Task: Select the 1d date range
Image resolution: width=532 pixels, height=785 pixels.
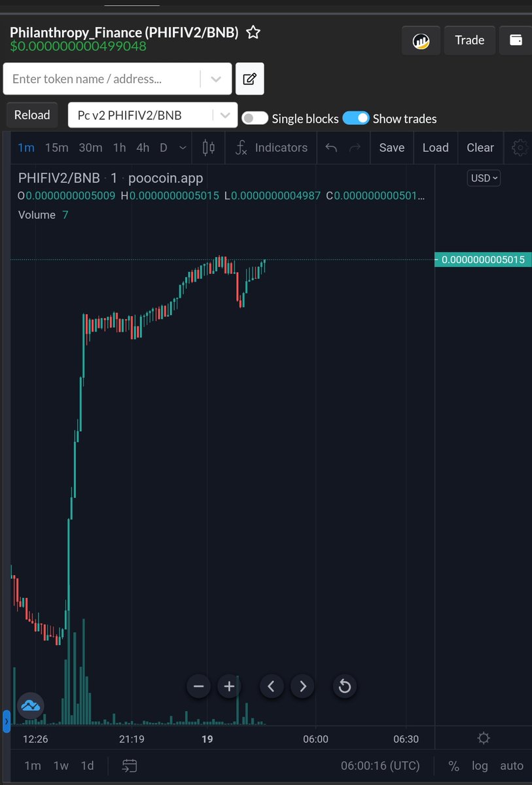Action: [87, 765]
